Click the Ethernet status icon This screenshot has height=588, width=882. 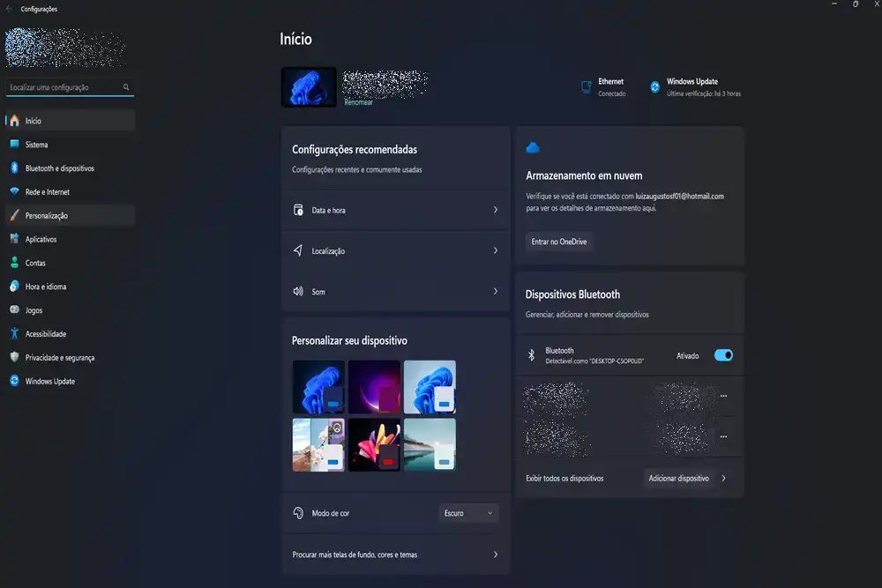pos(586,87)
